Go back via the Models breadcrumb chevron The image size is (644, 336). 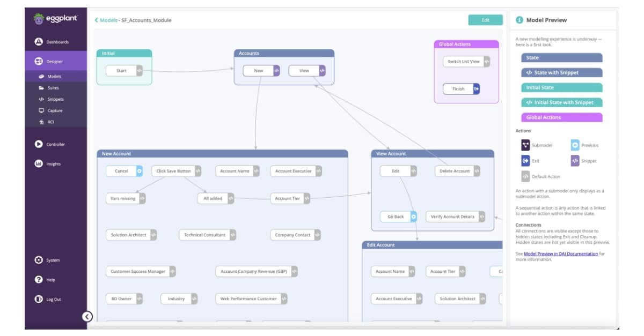[97, 20]
